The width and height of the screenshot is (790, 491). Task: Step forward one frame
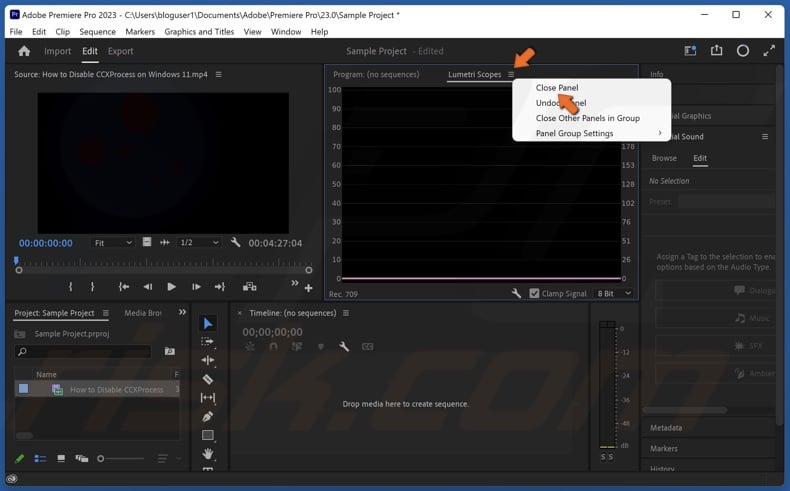[x=196, y=287]
